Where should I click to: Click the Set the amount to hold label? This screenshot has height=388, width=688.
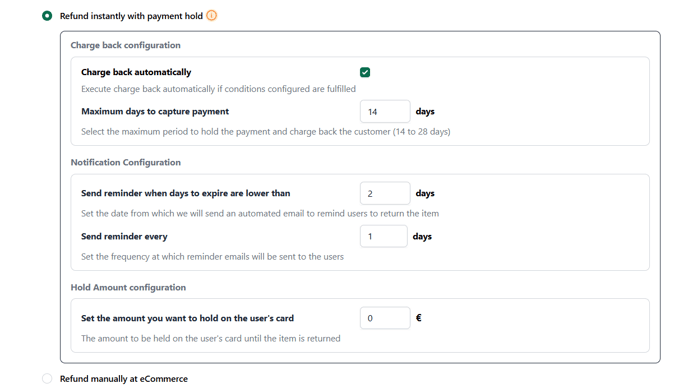point(187,318)
